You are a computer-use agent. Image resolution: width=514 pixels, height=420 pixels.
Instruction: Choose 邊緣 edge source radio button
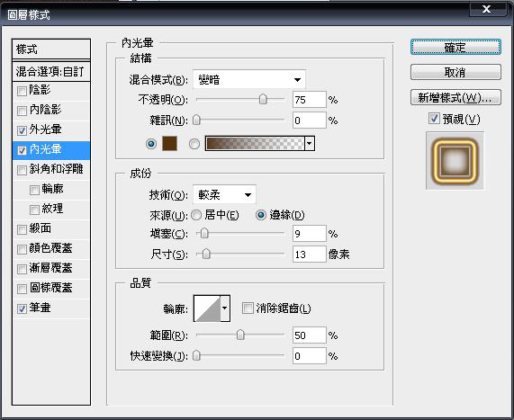click(x=261, y=215)
